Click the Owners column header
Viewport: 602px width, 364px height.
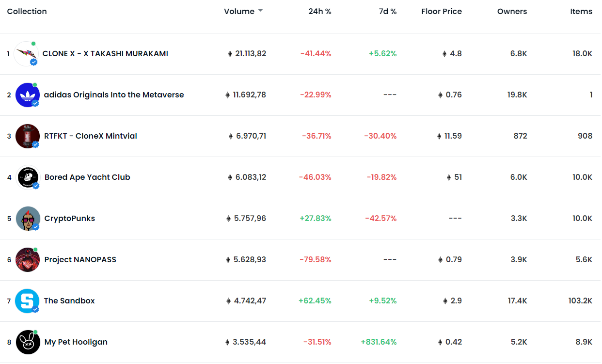[x=512, y=11]
